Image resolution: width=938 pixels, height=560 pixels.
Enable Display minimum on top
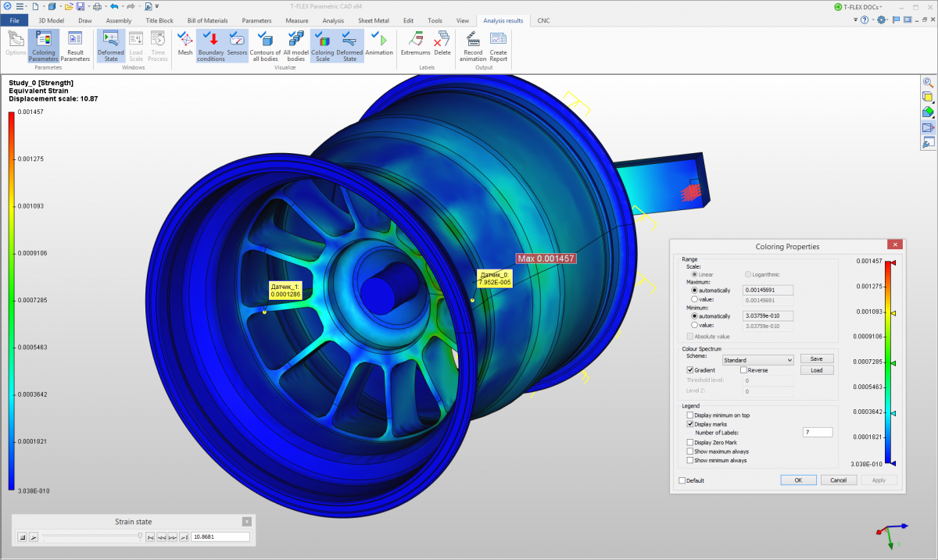coord(690,416)
